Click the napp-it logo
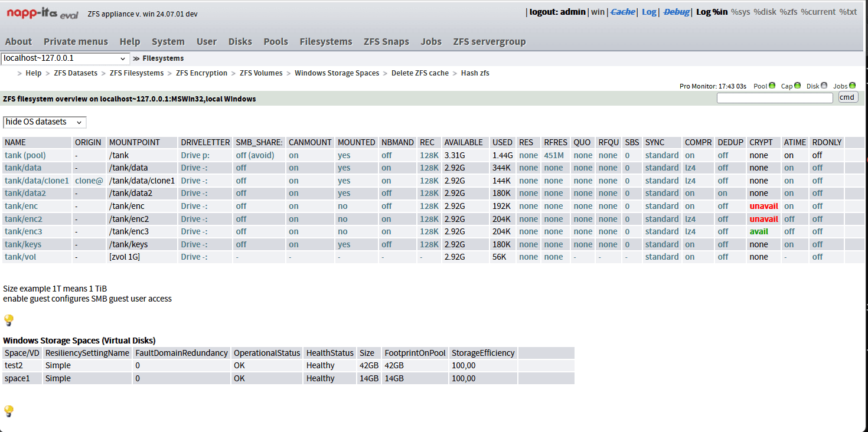 coord(42,14)
